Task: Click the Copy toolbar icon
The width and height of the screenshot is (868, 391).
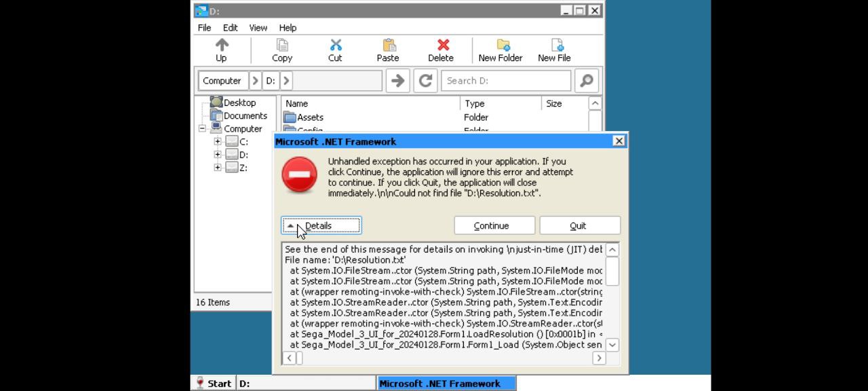Action: coord(282,45)
